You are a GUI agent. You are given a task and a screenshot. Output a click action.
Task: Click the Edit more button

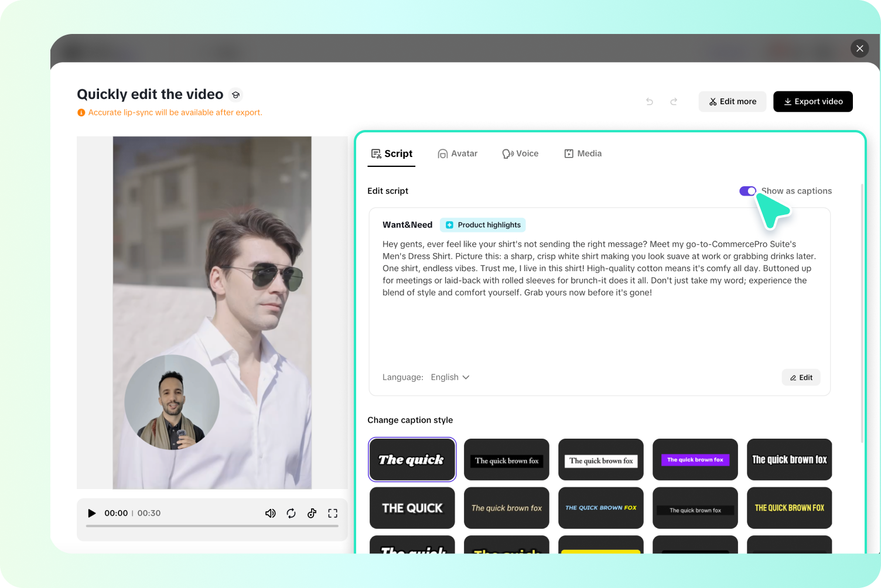pos(732,101)
